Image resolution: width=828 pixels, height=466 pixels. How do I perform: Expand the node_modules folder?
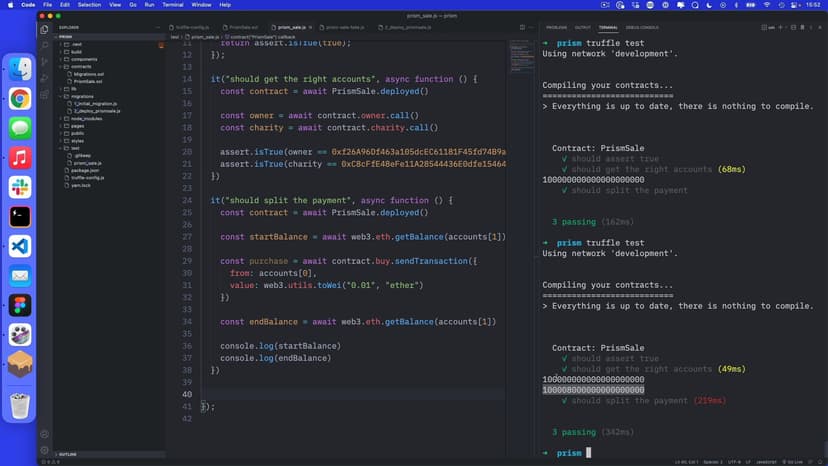pyautogui.click(x=85, y=118)
